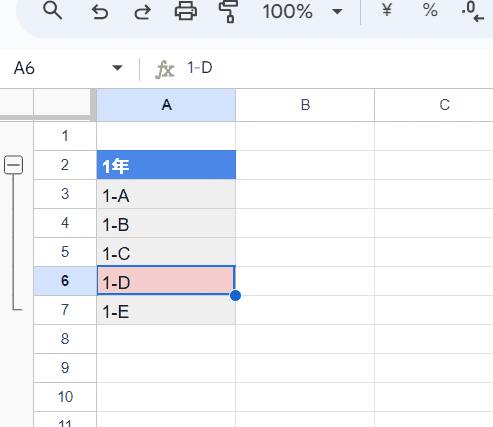Format as currency with yen icon
Viewport: 493px width, 427px height.
point(387,10)
